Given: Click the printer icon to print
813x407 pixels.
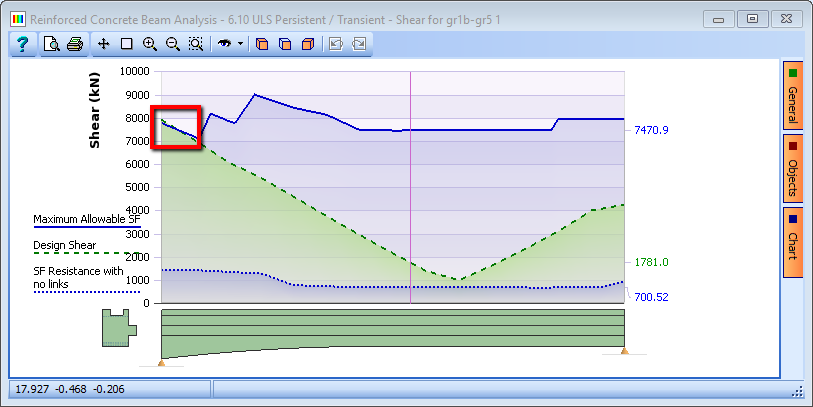Looking at the screenshot, I should coord(75,44).
